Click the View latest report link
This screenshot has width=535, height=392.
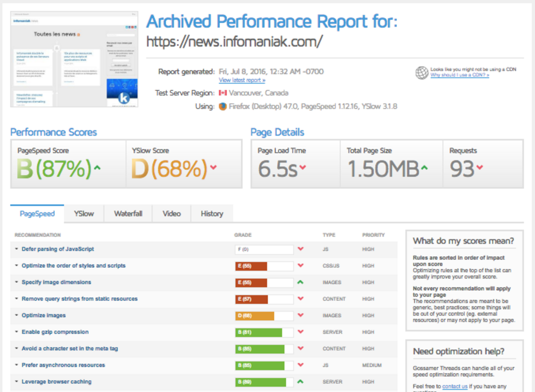242,80
